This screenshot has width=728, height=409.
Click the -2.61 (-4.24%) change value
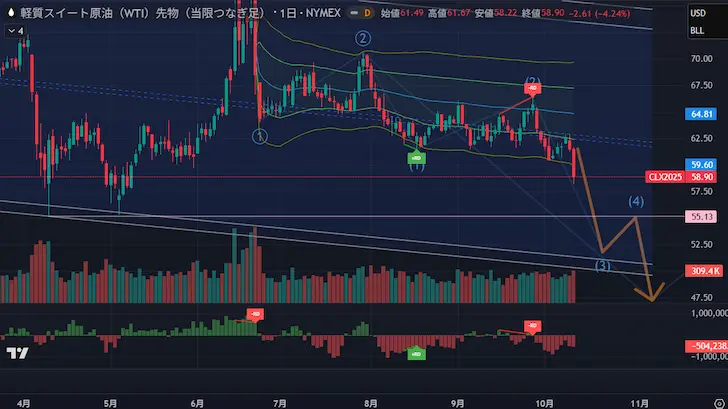(599, 13)
